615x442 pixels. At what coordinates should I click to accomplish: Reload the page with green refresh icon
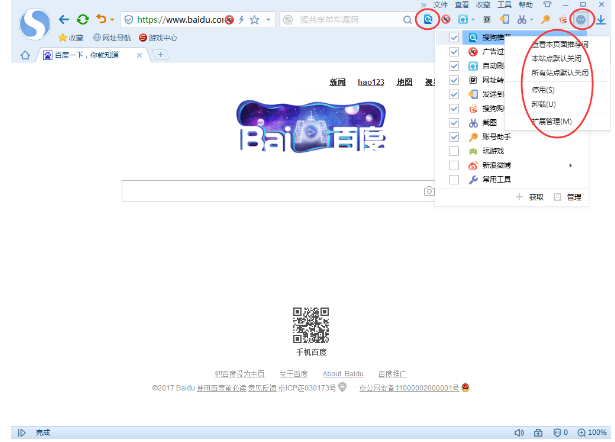click(x=83, y=19)
